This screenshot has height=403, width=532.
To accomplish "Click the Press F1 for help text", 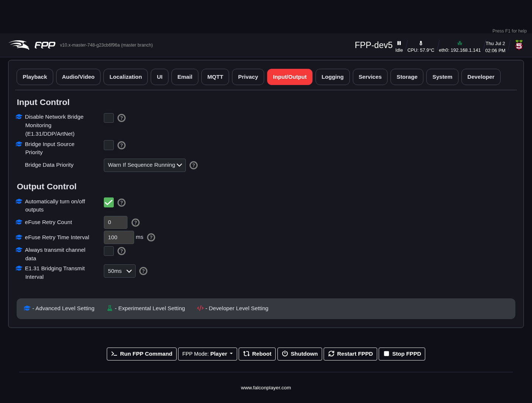I will pos(509,31).
